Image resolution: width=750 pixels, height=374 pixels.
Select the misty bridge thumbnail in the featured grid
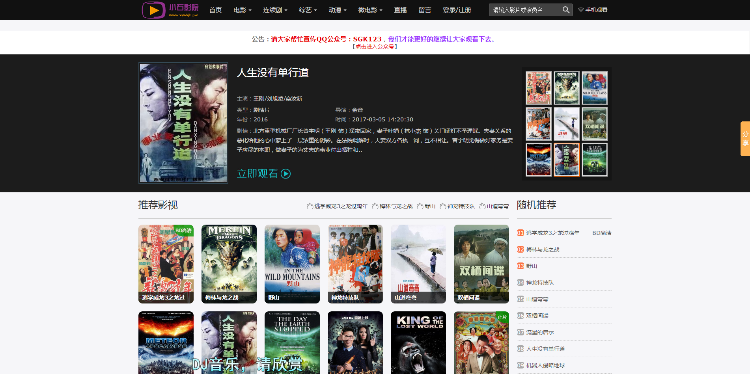click(567, 124)
